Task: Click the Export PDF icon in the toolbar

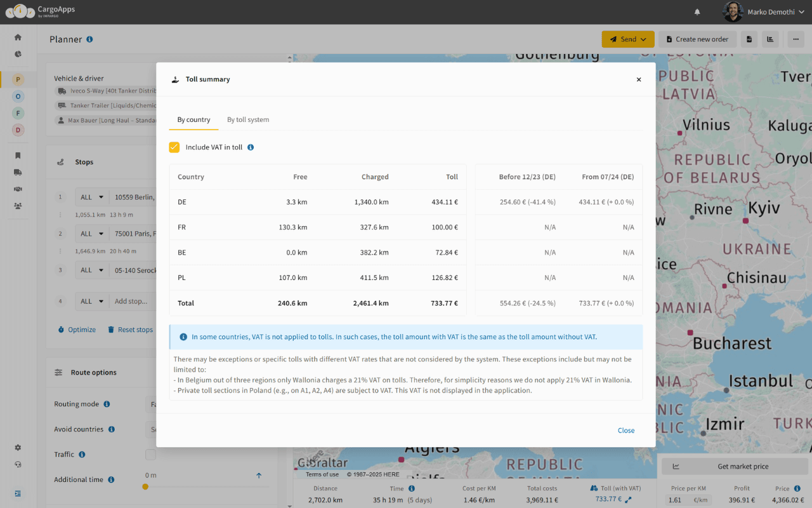Action: pyautogui.click(x=750, y=39)
